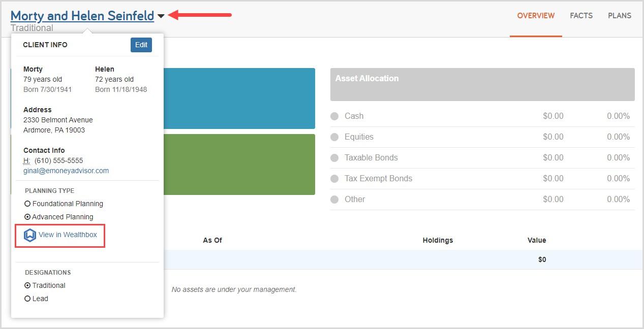644x329 pixels.
Task: Go to the Overview tab
Action: point(536,16)
